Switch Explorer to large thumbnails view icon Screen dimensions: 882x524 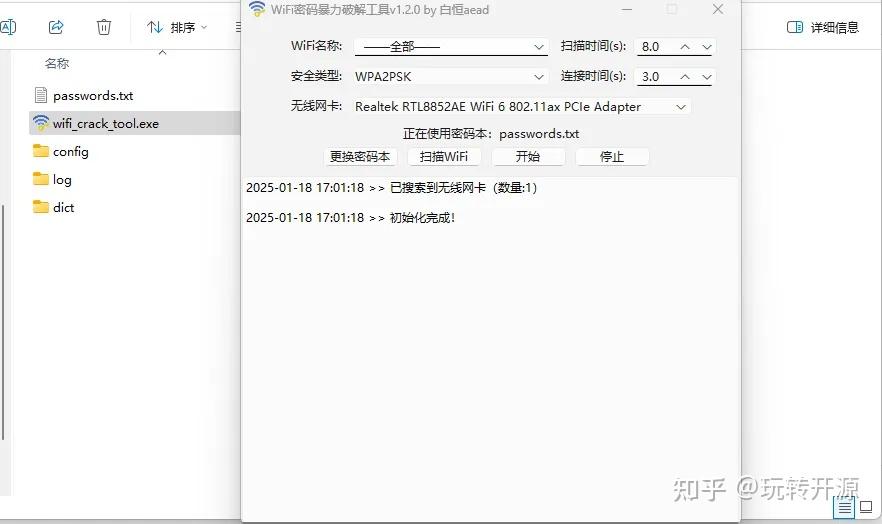point(867,507)
